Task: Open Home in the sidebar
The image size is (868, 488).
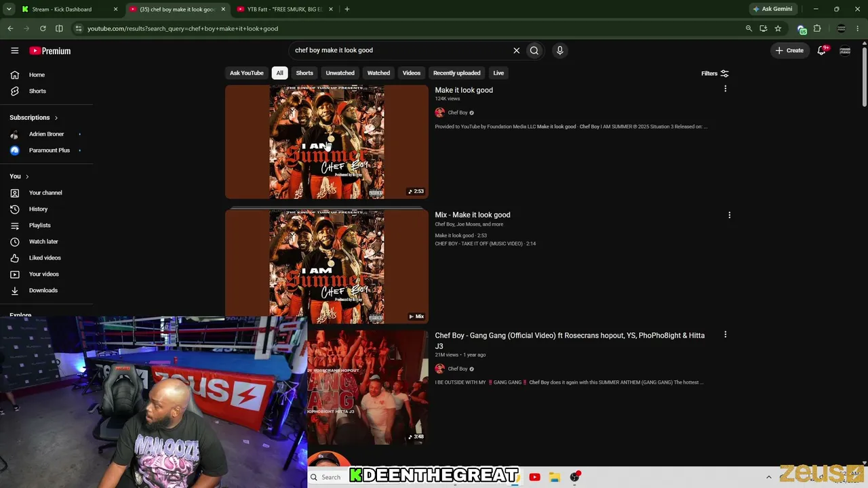Action: (37, 75)
